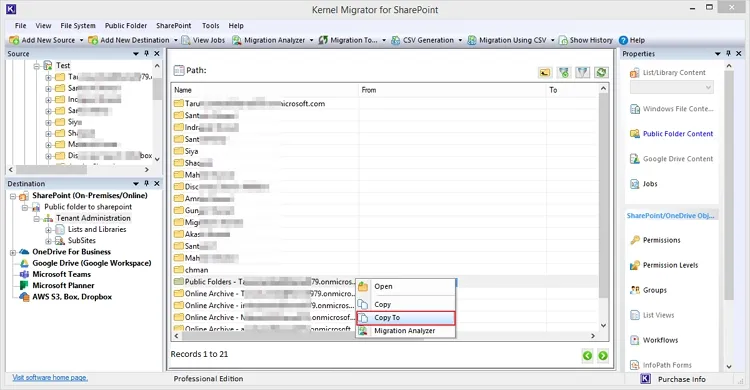Open the Migration Using CSV dropdown arrow
Image resolution: width=750 pixels, height=390 pixels.
click(x=552, y=40)
